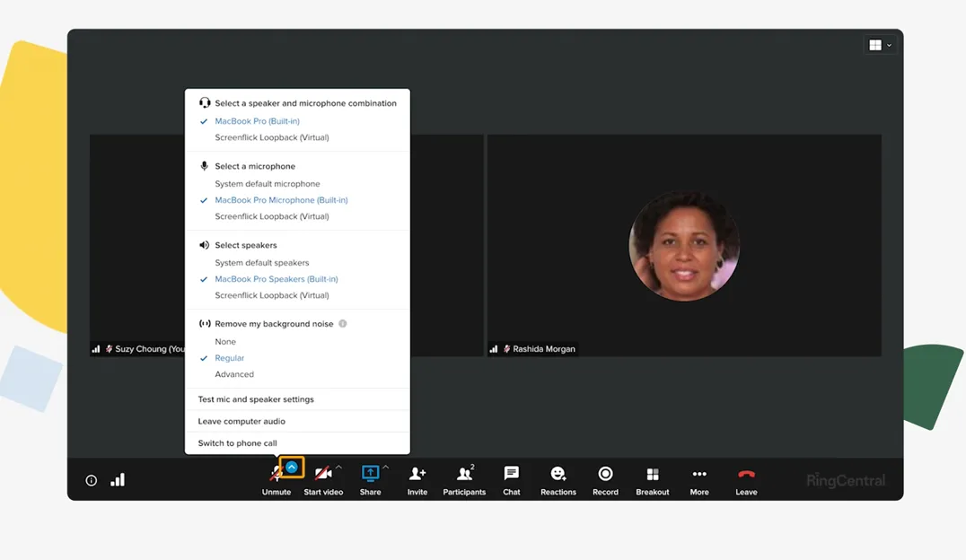Open the Reactions picker
The height and width of the screenshot is (560, 966).
tap(558, 474)
